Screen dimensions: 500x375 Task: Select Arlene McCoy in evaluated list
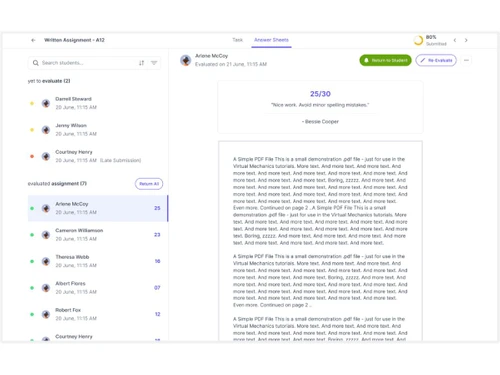click(98, 208)
